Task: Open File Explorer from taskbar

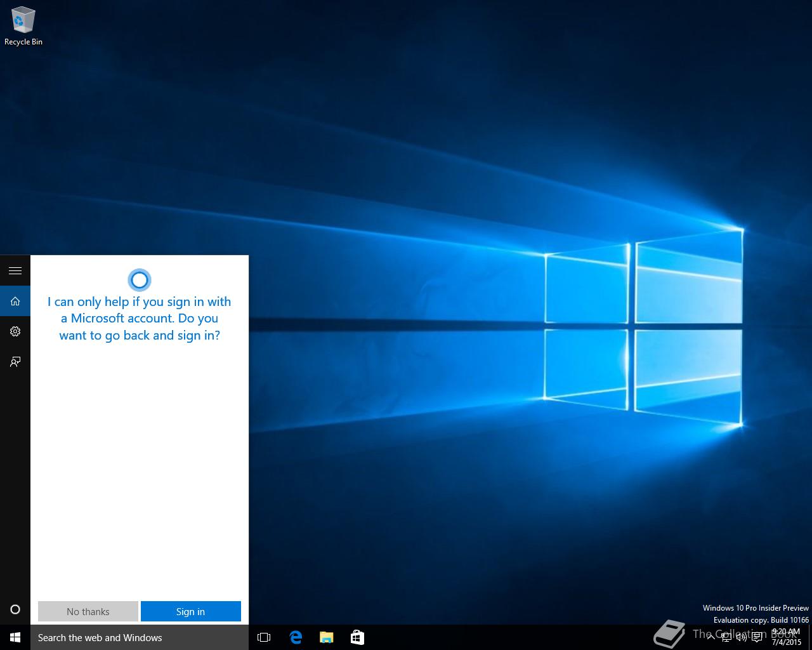Action: (x=326, y=637)
